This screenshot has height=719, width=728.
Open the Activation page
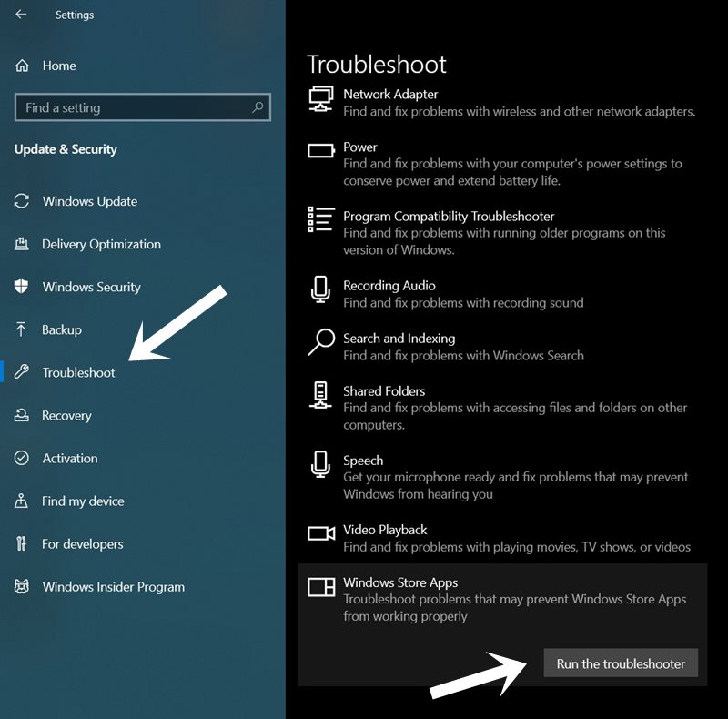[x=70, y=458]
